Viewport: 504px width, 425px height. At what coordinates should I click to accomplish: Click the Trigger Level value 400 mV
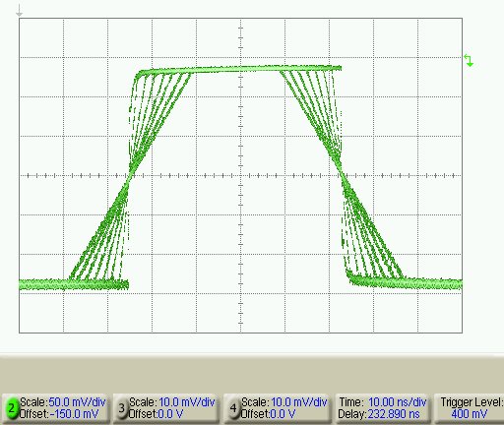[470, 414]
